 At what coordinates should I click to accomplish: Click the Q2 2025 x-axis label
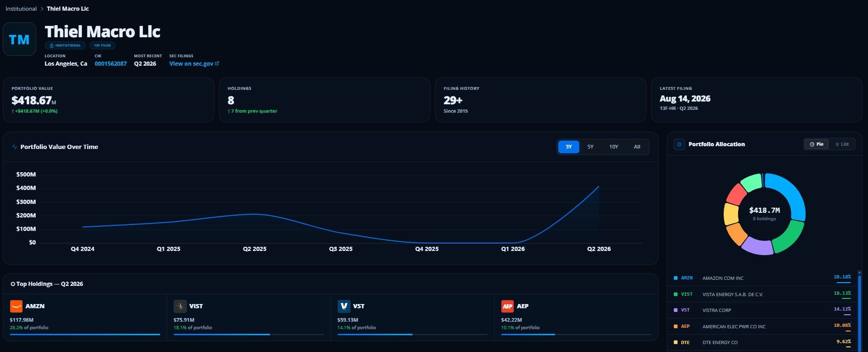coord(255,249)
